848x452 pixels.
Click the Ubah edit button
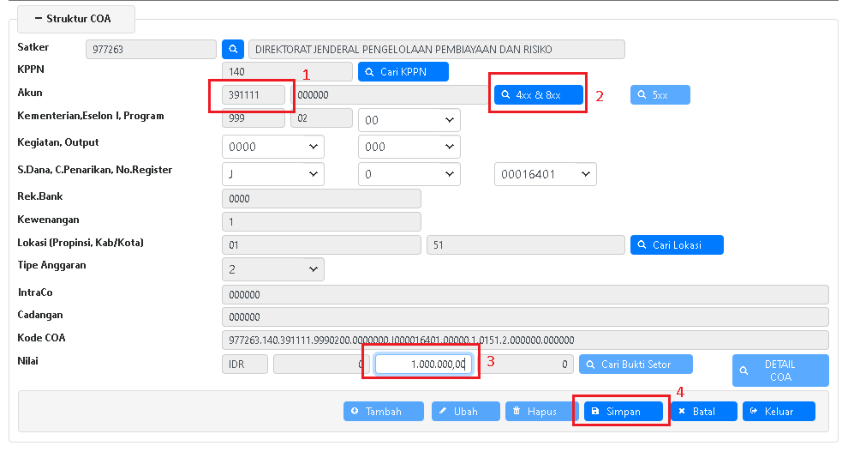tap(466, 411)
